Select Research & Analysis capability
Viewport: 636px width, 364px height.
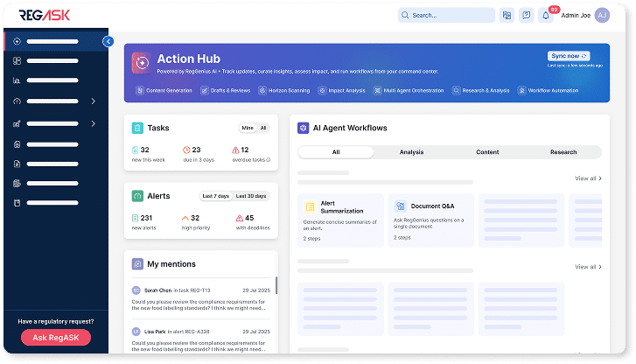(480, 90)
